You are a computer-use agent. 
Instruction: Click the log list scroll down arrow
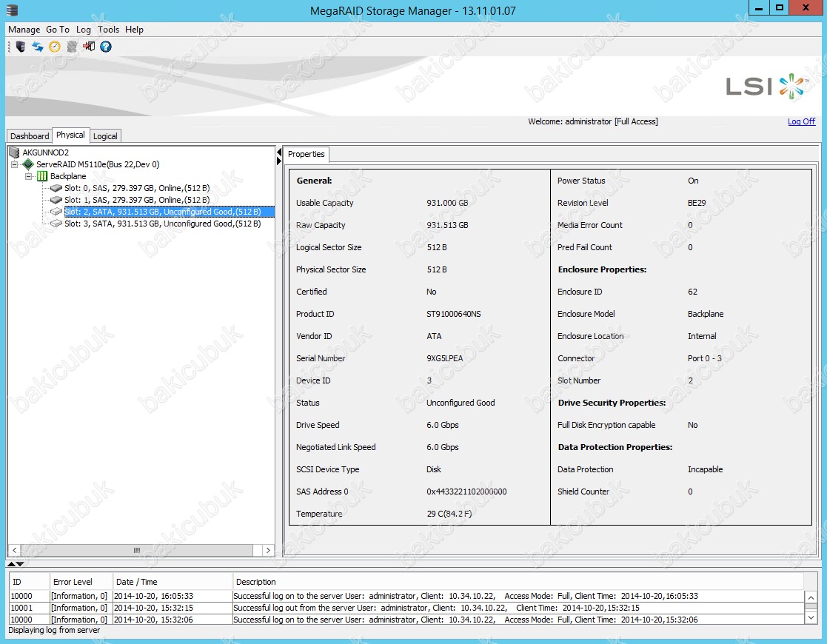pyautogui.click(x=811, y=617)
